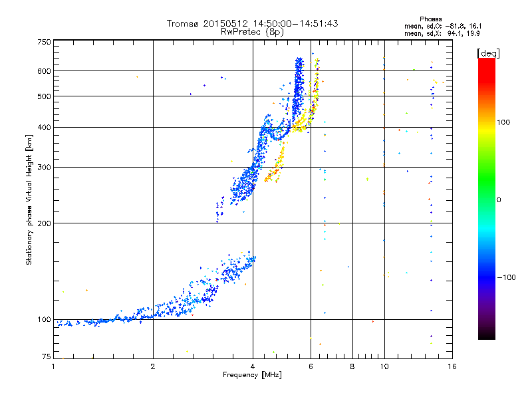Click the 'RwPretec (8p)' subtitle
This screenshot has width=532, height=399.
click(x=252, y=32)
